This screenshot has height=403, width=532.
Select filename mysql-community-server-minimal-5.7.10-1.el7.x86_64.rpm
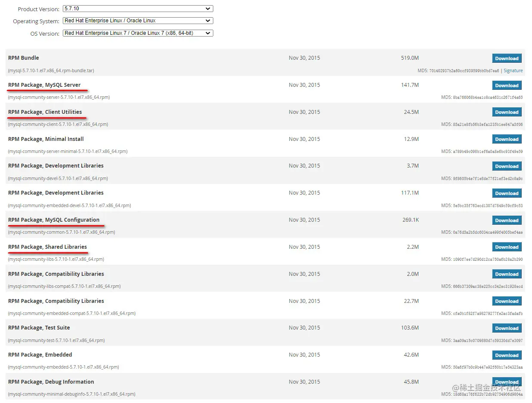point(68,152)
